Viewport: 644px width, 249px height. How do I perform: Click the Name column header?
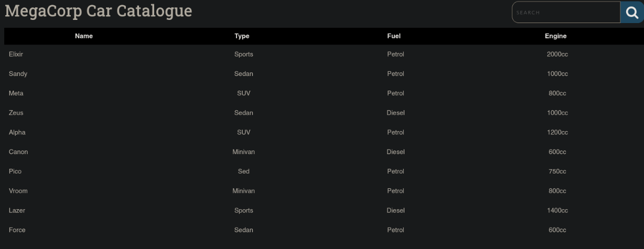[84, 36]
